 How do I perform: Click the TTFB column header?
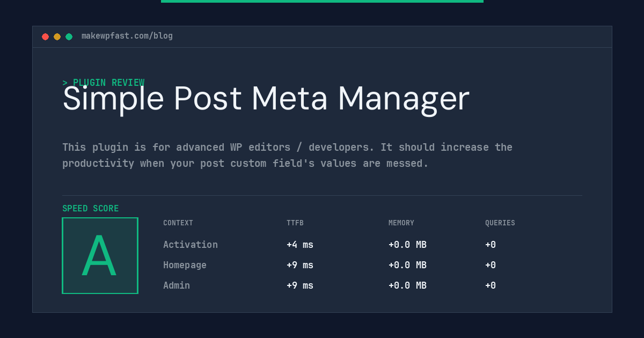pos(295,223)
